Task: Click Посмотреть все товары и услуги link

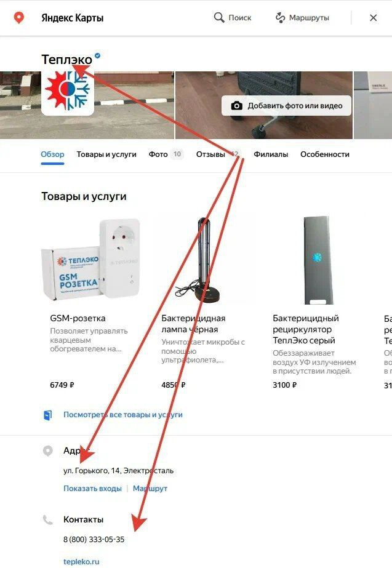Action: (123, 415)
